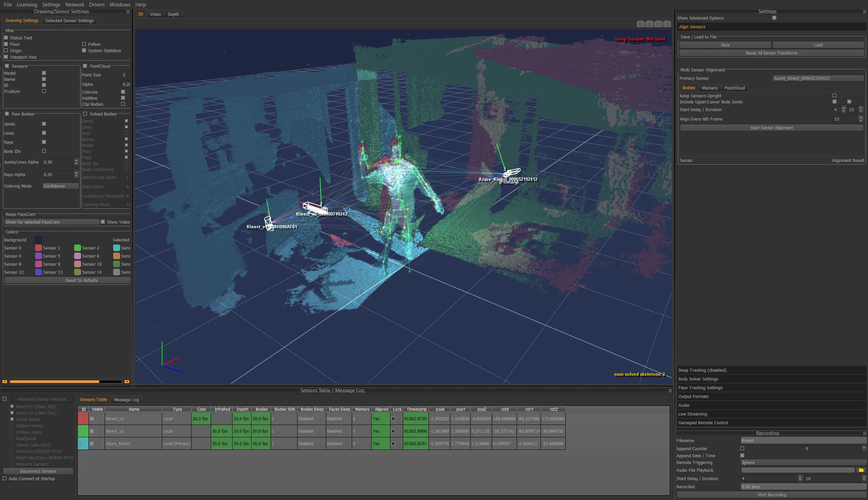This screenshot has height=500, width=868.
Task: Click Start Sensor Alignment button
Action: tap(771, 128)
